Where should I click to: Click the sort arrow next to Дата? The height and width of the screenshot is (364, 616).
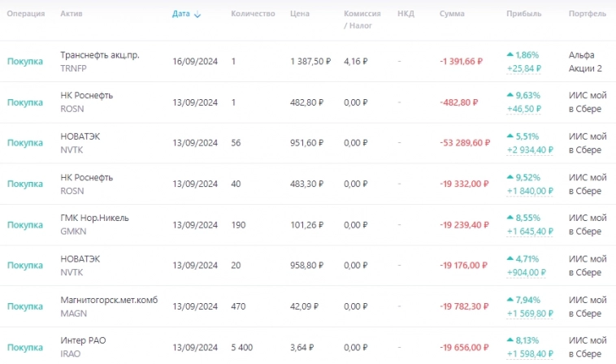pyautogui.click(x=198, y=15)
